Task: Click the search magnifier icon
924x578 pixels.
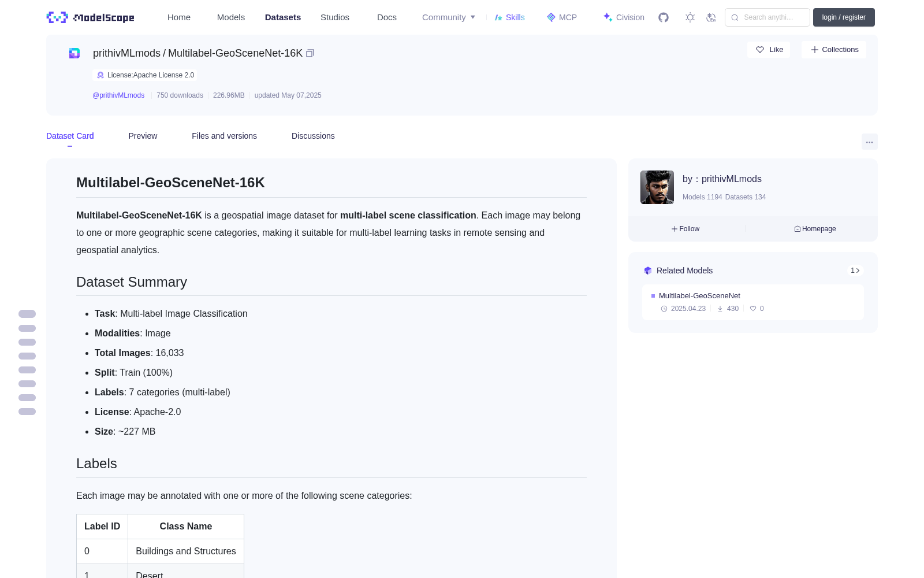Action: pos(735,17)
